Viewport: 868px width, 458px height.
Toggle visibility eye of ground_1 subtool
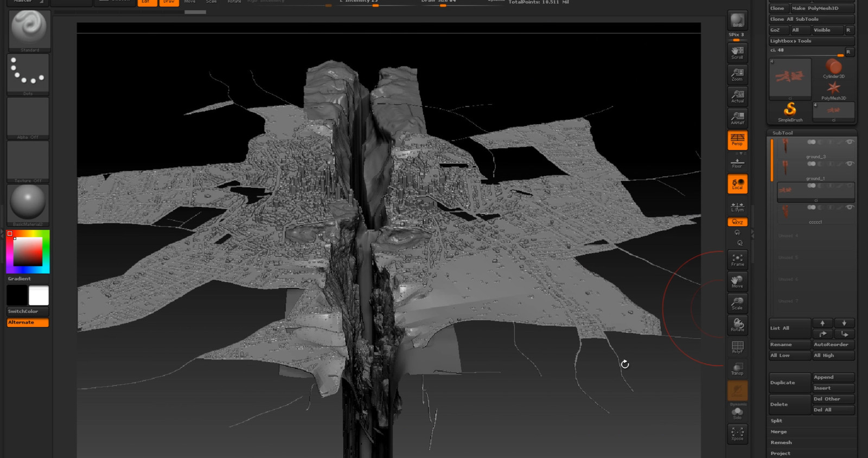click(x=850, y=163)
